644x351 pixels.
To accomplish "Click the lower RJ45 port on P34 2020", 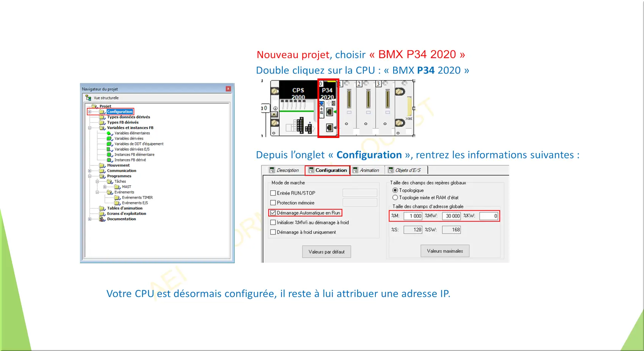I will 330,128.
